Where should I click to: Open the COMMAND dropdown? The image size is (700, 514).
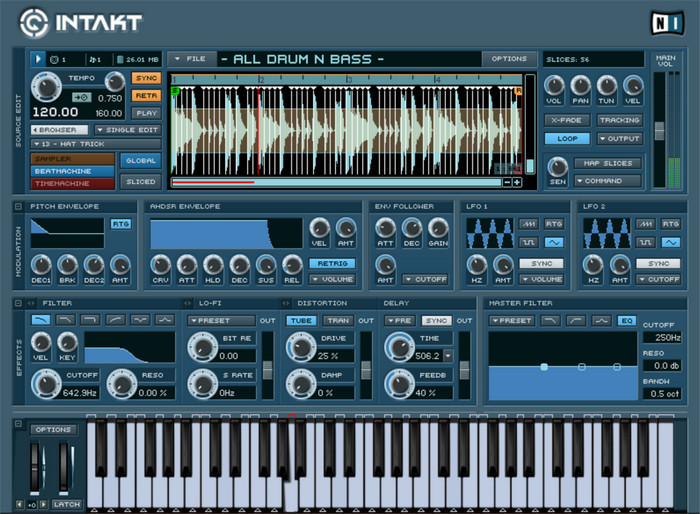608,181
